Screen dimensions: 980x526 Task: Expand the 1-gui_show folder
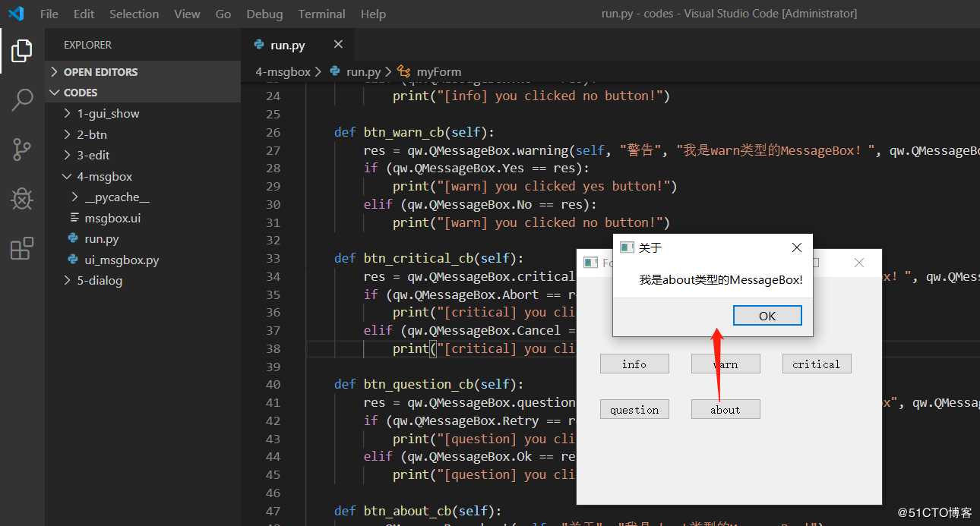pos(143,113)
